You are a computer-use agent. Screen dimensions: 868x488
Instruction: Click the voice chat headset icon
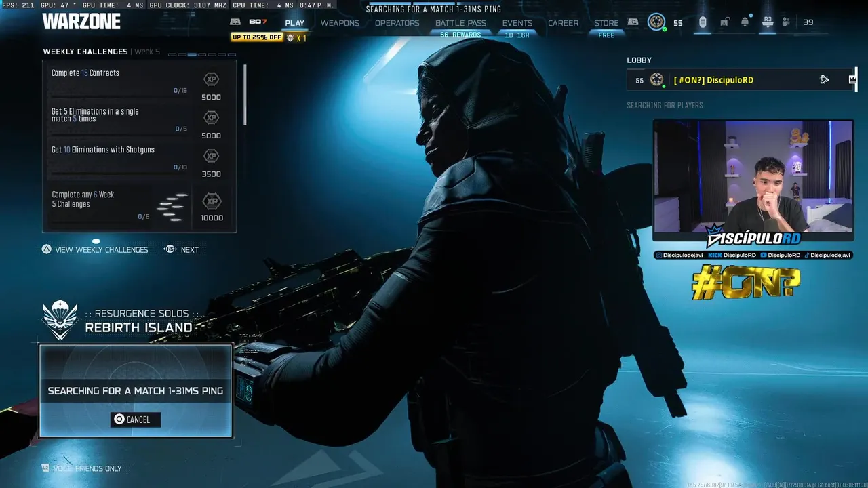45,468
